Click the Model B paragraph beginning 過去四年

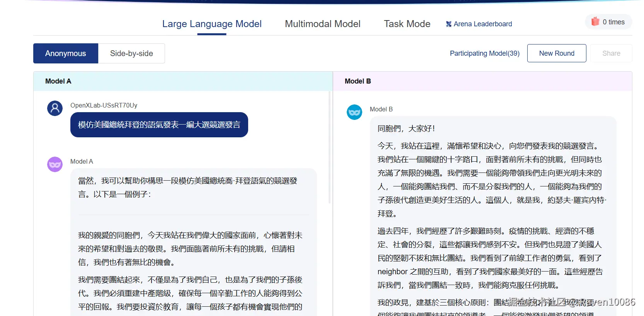tap(490, 258)
